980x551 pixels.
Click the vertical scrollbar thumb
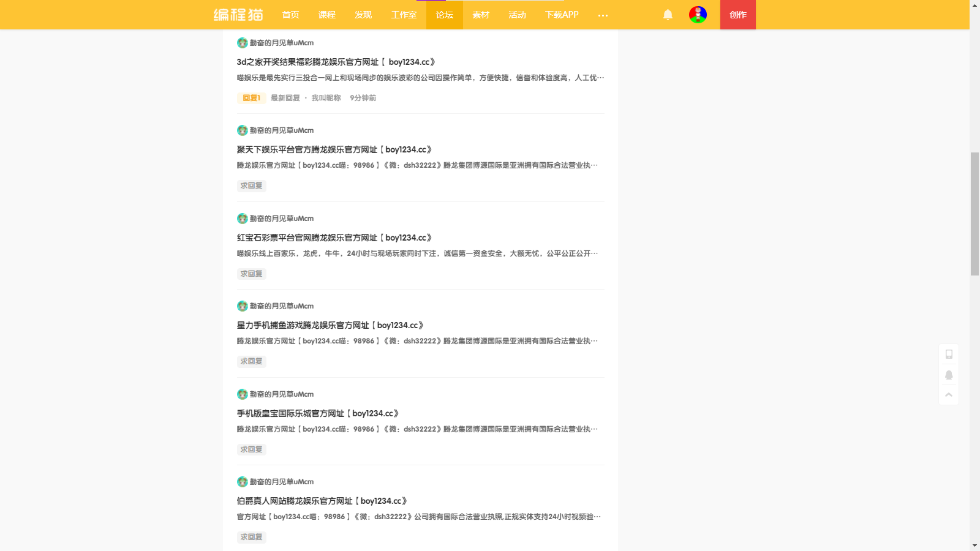(974, 214)
